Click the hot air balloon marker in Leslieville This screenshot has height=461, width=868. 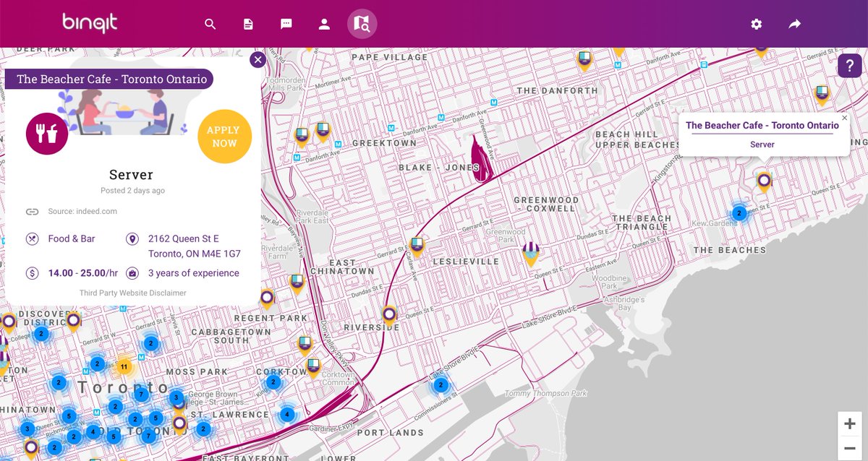[x=532, y=254]
